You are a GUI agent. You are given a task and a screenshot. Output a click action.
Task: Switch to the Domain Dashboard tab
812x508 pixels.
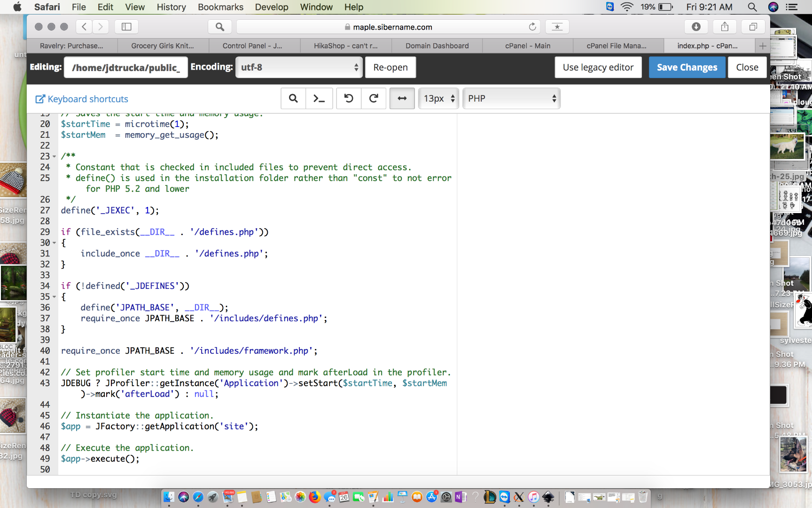coord(437,46)
